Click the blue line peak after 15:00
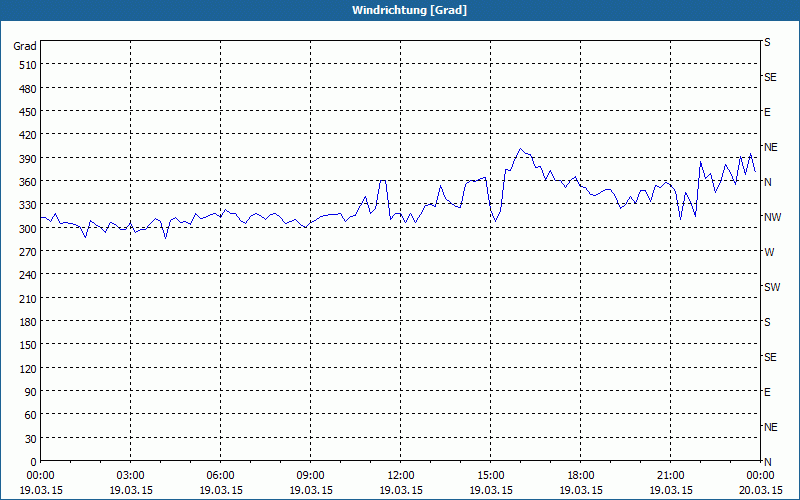This screenshot has width=800, height=500. click(x=520, y=149)
